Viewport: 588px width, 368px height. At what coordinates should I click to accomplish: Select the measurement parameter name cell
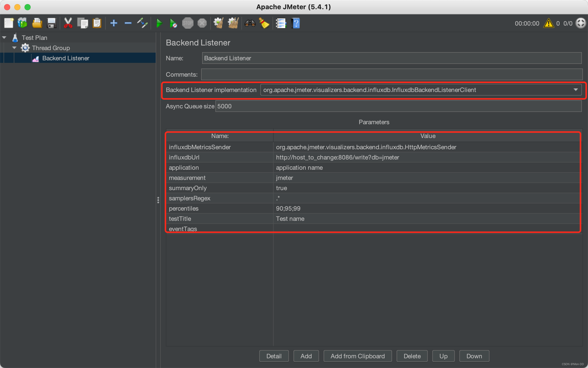220,178
